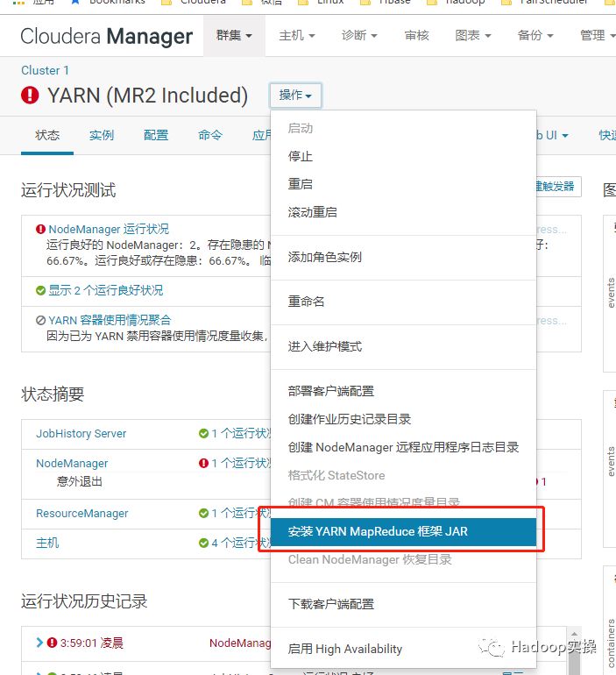The image size is (616, 675).
Task: Open the 图表 dropdown menu
Action: [473, 35]
